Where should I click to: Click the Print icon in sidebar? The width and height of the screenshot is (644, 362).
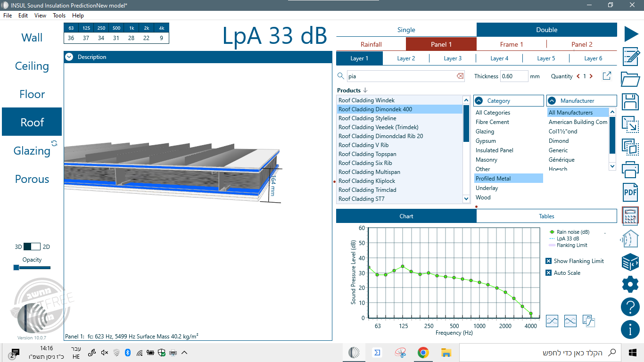click(x=630, y=169)
